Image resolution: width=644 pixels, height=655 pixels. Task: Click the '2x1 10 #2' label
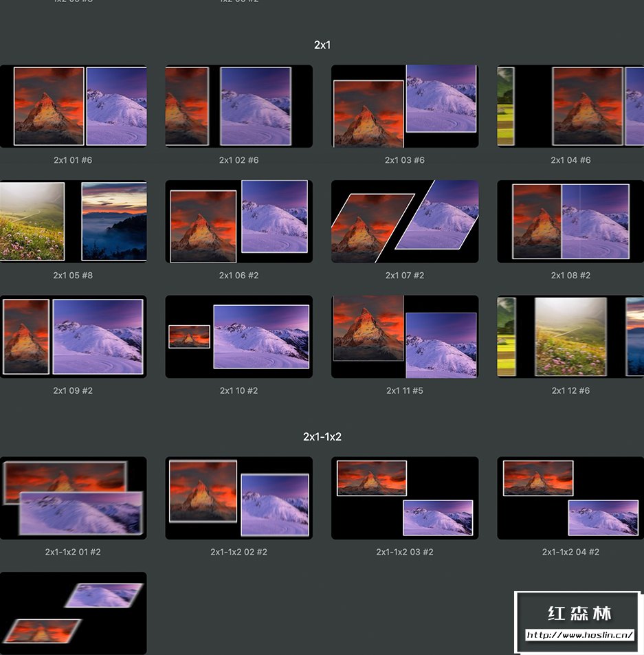(x=239, y=390)
